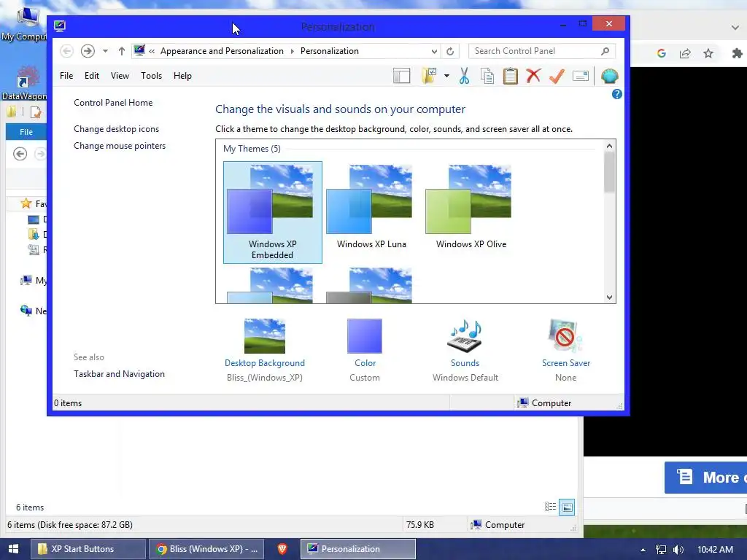This screenshot has height=560, width=747.
Task: Click the Copy toolbar icon
Action: point(487,76)
